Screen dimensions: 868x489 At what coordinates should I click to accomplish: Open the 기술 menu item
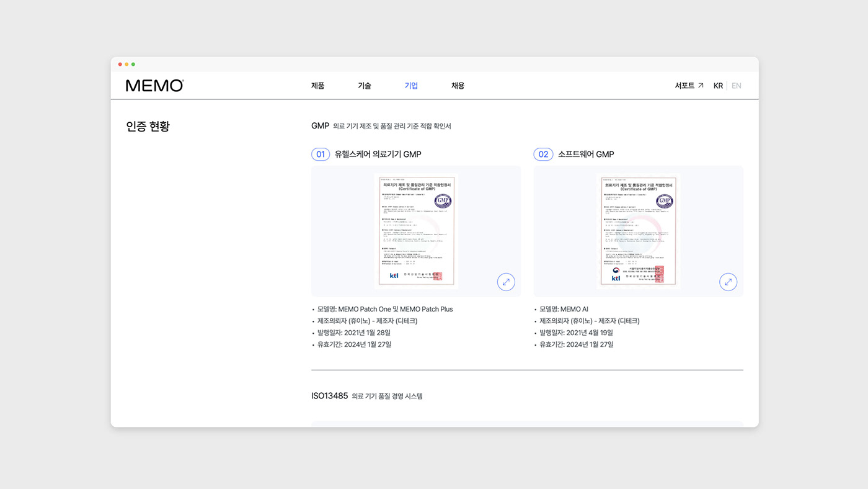coord(365,86)
